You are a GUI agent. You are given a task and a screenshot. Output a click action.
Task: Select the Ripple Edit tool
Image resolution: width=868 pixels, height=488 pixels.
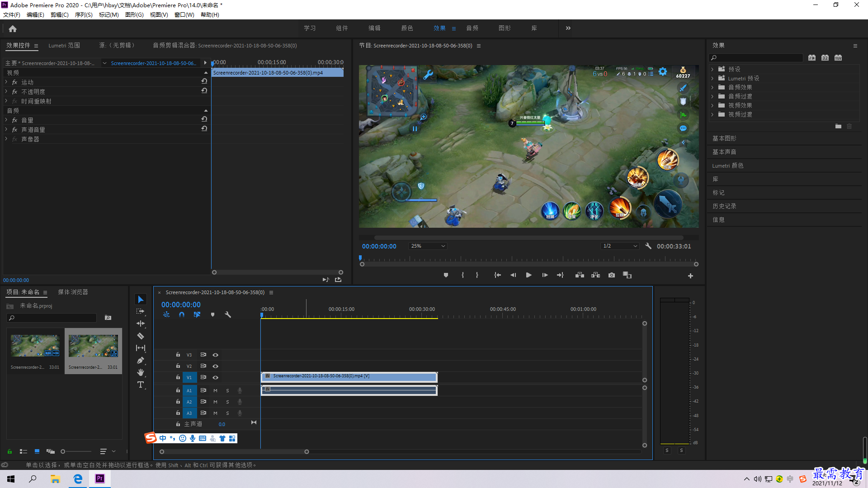click(141, 324)
